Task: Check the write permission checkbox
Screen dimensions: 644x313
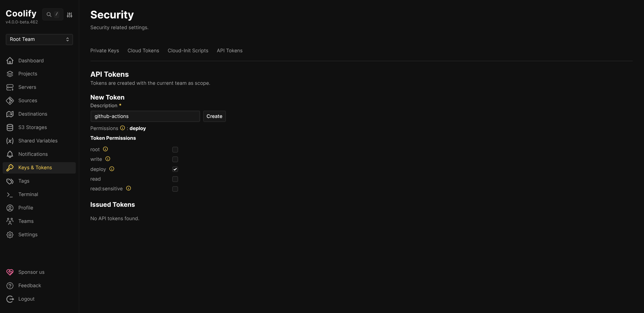Action: pyautogui.click(x=175, y=160)
